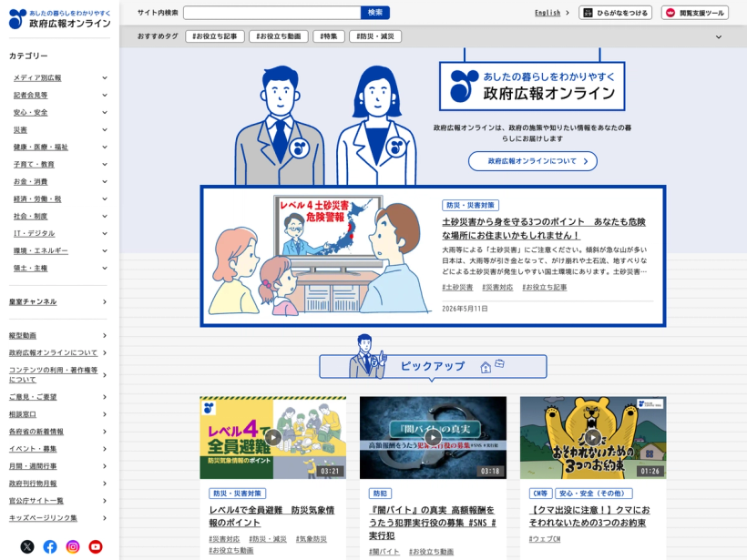Focus the サイト内検索 input field
The height and width of the screenshot is (560, 747).
272,13
